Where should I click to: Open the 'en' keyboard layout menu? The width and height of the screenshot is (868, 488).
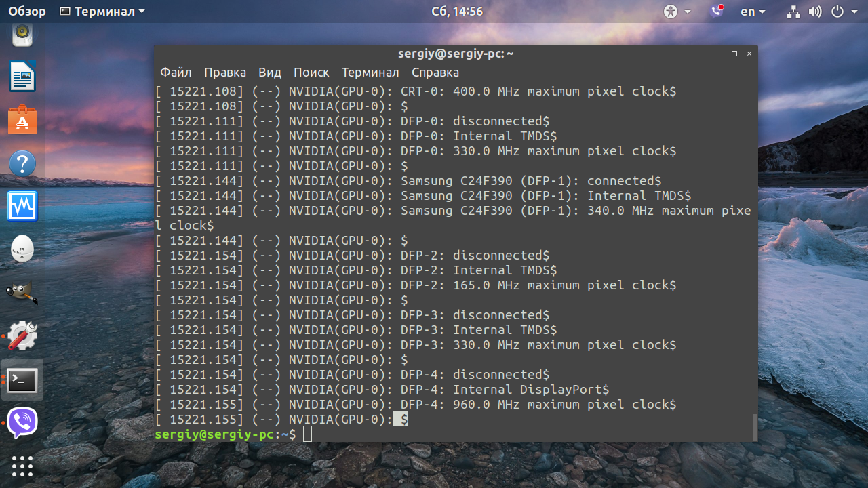coord(752,12)
